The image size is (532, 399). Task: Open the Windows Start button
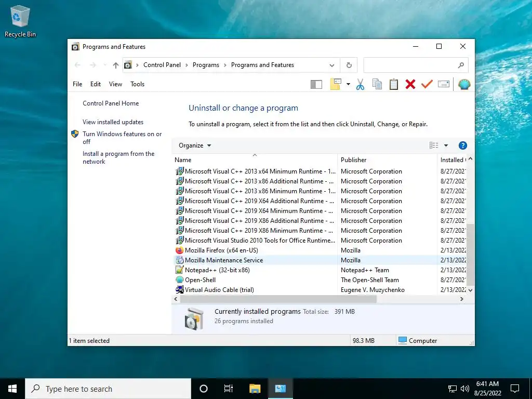tap(12, 389)
